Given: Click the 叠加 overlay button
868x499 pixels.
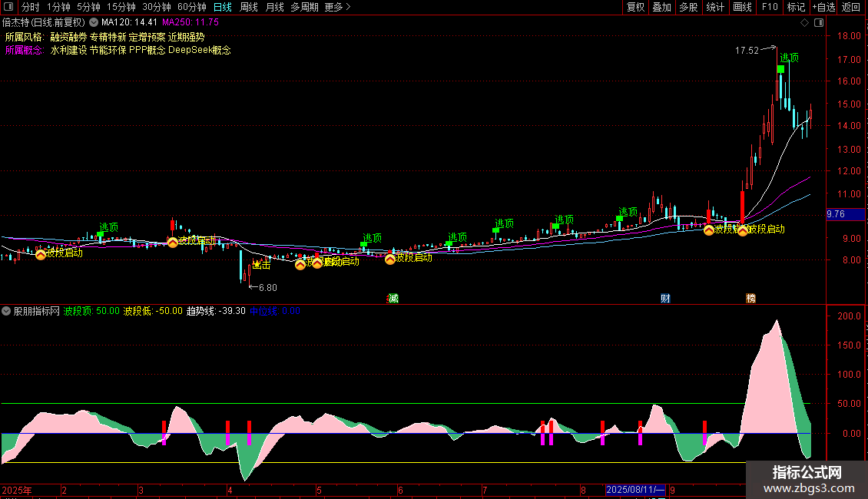Looking at the screenshot, I should click(662, 7).
